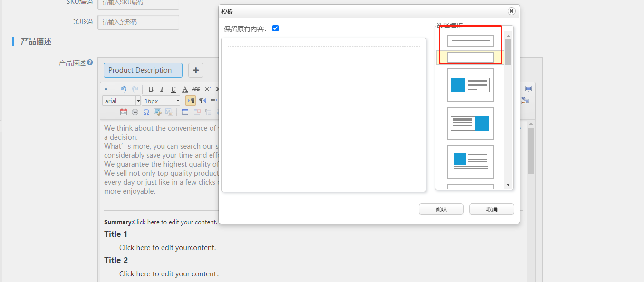Underline text using the U icon
The height and width of the screenshot is (282, 644).
tap(173, 89)
